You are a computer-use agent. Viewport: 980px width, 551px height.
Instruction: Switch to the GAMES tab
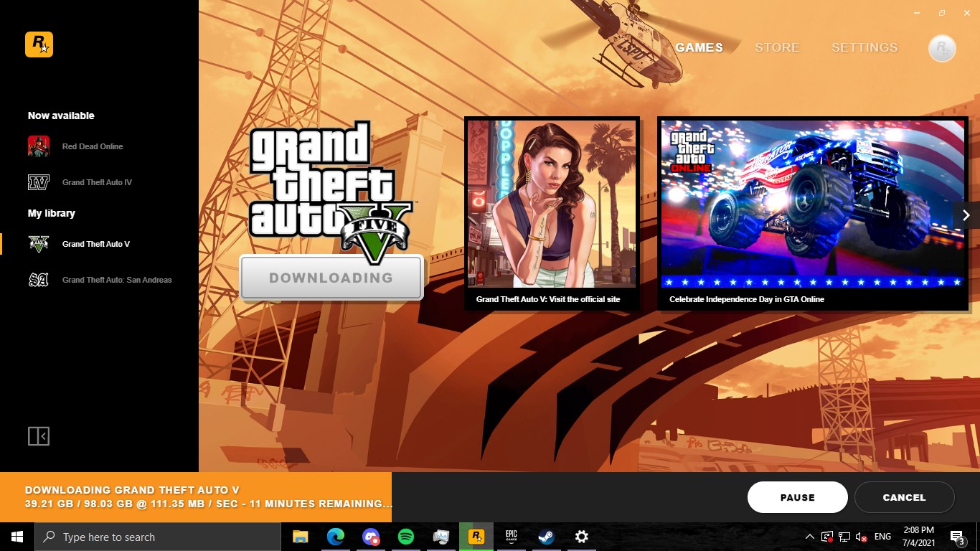tap(699, 47)
